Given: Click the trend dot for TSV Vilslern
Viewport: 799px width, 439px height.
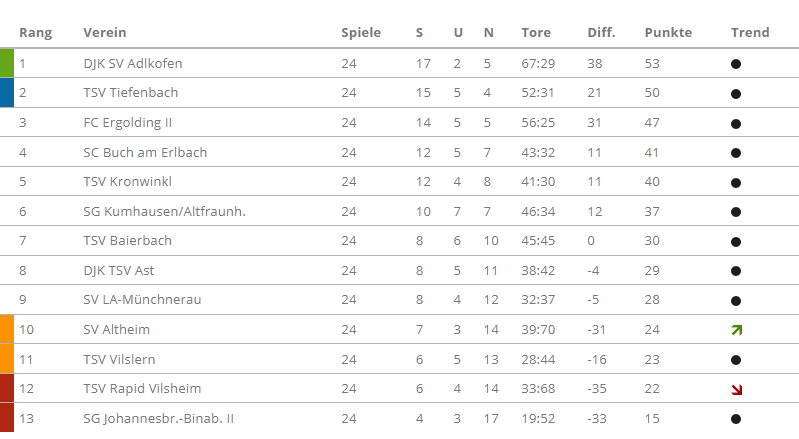Looking at the screenshot, I should 736,360.
